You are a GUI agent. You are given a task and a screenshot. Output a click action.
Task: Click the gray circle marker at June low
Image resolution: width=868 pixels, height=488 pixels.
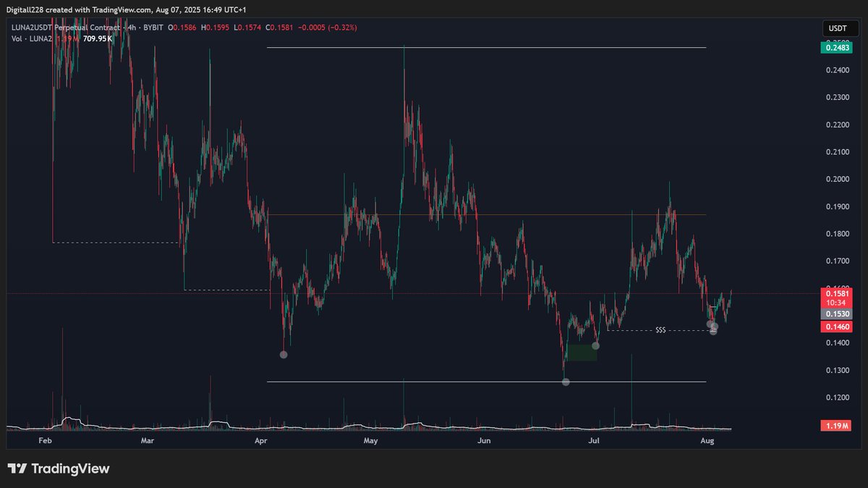pyautogui.click(x=566, y=382)
